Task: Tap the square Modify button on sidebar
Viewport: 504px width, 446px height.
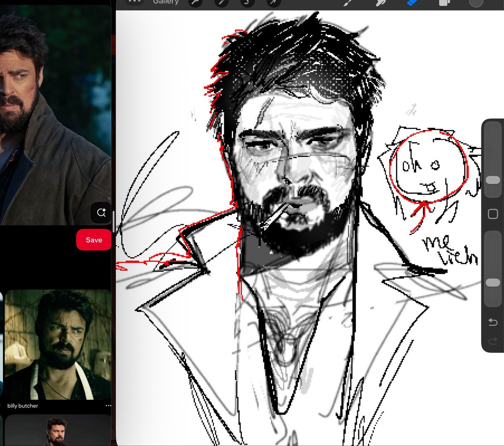Action: point(493,214)
